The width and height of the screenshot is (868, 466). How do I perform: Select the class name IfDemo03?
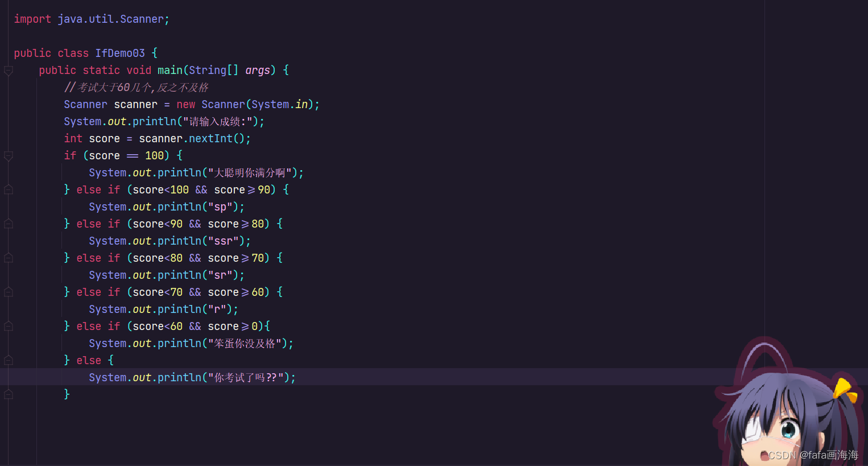pyautogui.click(x=120, y=53)
